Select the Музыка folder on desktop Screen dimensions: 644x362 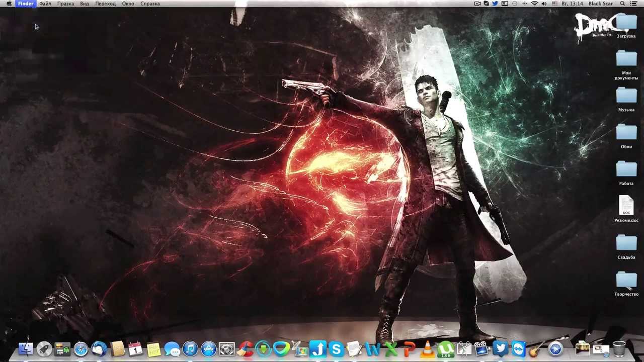click(x=626, y=100)
